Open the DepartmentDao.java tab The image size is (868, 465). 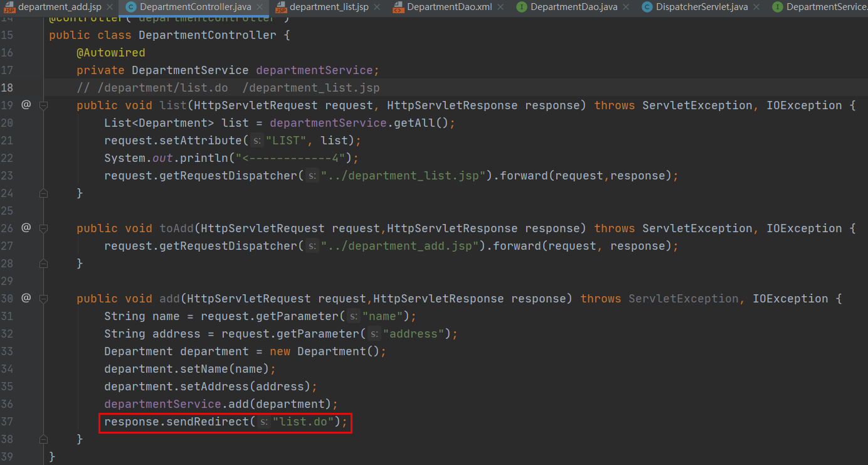point(574,8)
